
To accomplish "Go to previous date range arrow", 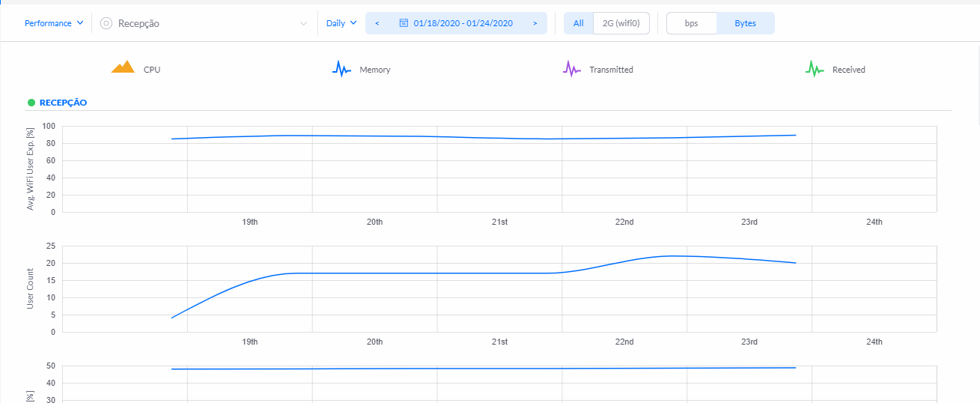I will 377,23.
